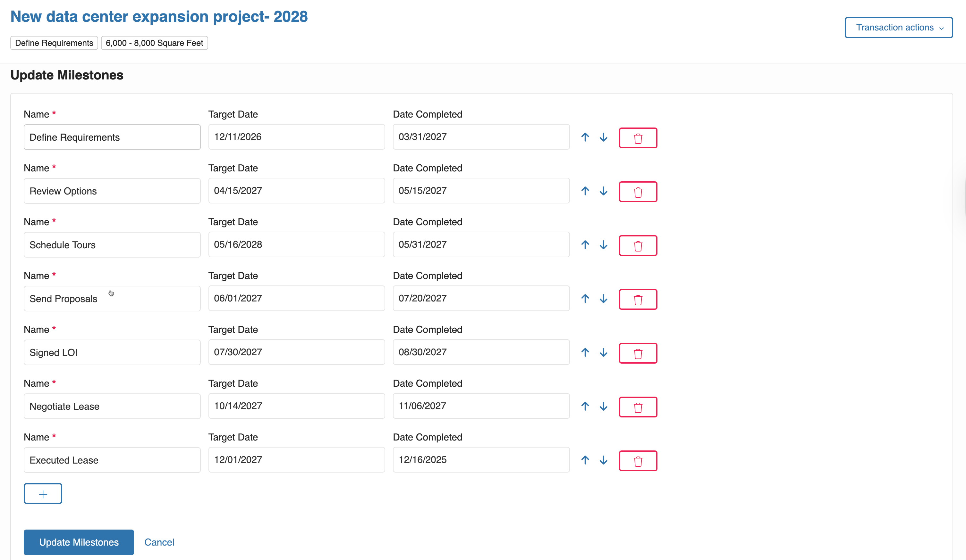Cancel the milestone update
The width and height of the screenshot is (966, 560).
click(159, 542)
